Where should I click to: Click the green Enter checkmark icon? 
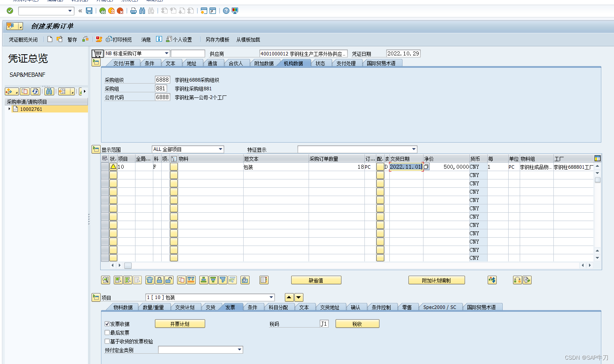click(x=10, y=11)
